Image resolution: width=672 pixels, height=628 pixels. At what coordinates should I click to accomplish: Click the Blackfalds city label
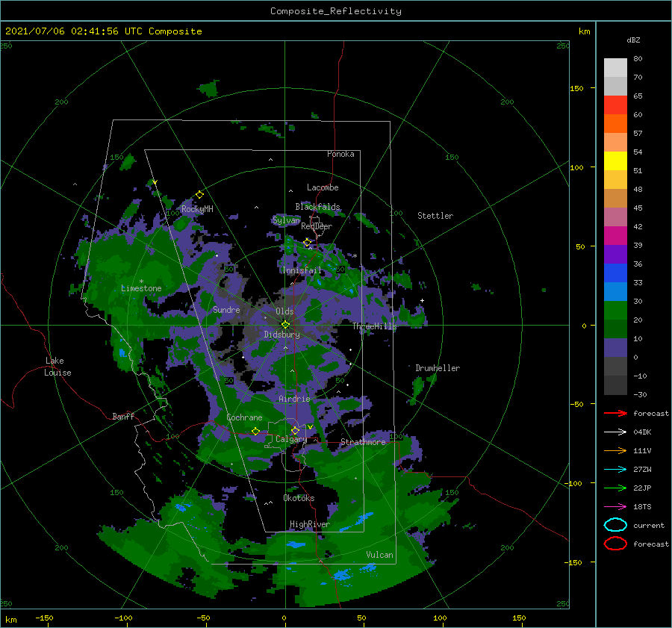click(317, 207)
